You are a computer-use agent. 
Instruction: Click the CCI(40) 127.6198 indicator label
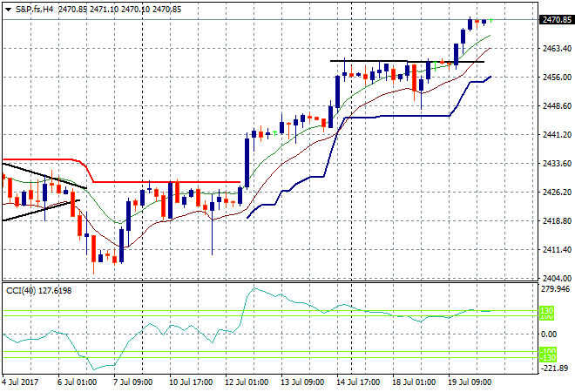pyautogui.click(x=39, y=291)
